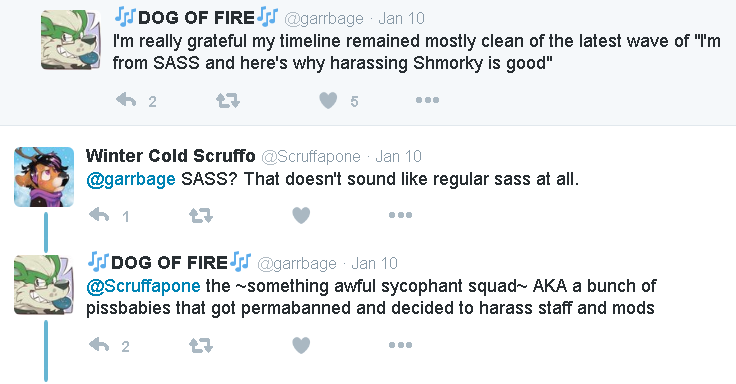Reply to the sycophant squad tweet
Image resolution: width=736 pixels, height=384 pixels.
click(x=100, y=346)
